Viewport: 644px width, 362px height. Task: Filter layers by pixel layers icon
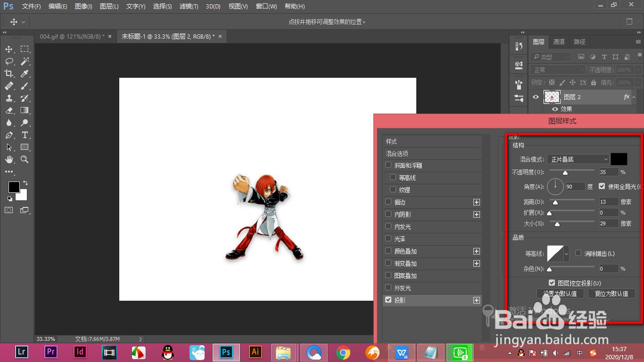pos(581,57)
